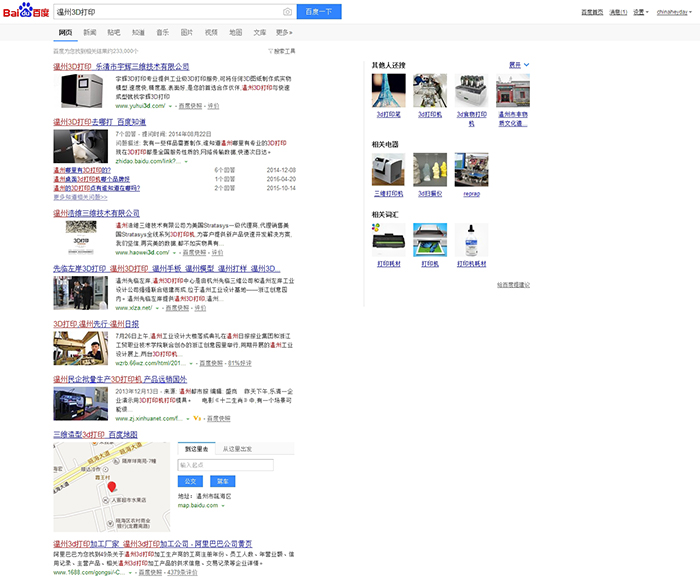Switch to the 图片 tab
Viewport: 700px width, 578px height.
[x=187, y=32]
